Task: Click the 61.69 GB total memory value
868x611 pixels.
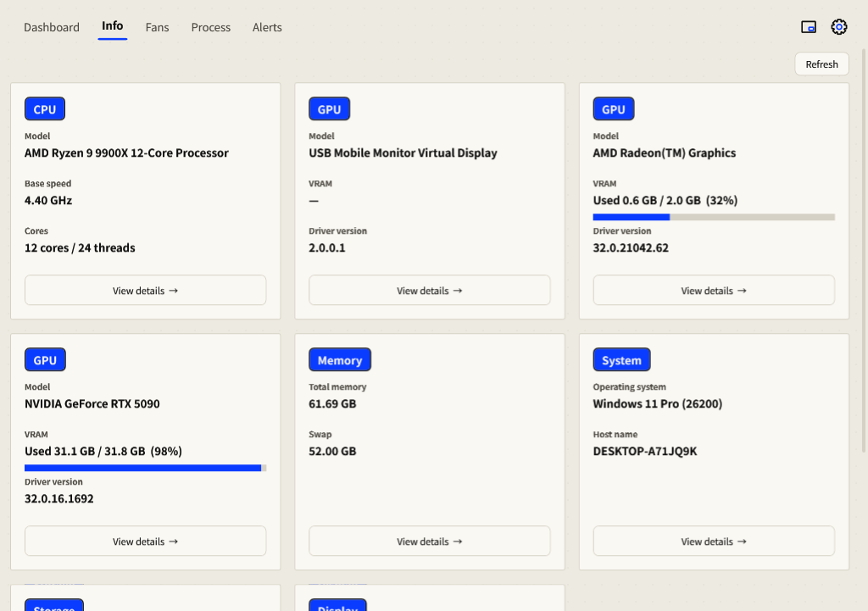Action: pyautogui.click(x=332, y=403)
